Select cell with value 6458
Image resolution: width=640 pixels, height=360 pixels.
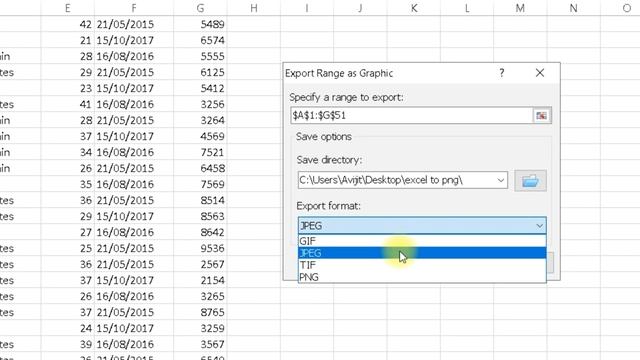200,168
